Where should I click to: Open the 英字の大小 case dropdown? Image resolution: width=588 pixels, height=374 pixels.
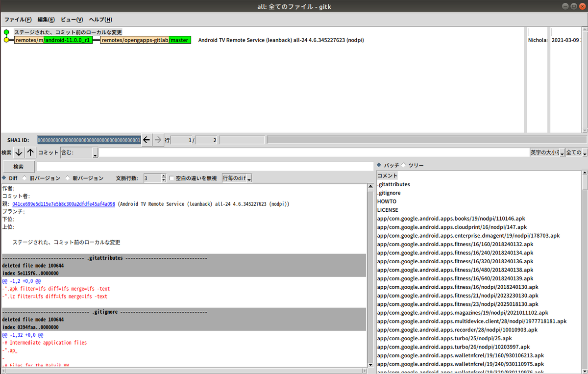click(x=547, y=153)
